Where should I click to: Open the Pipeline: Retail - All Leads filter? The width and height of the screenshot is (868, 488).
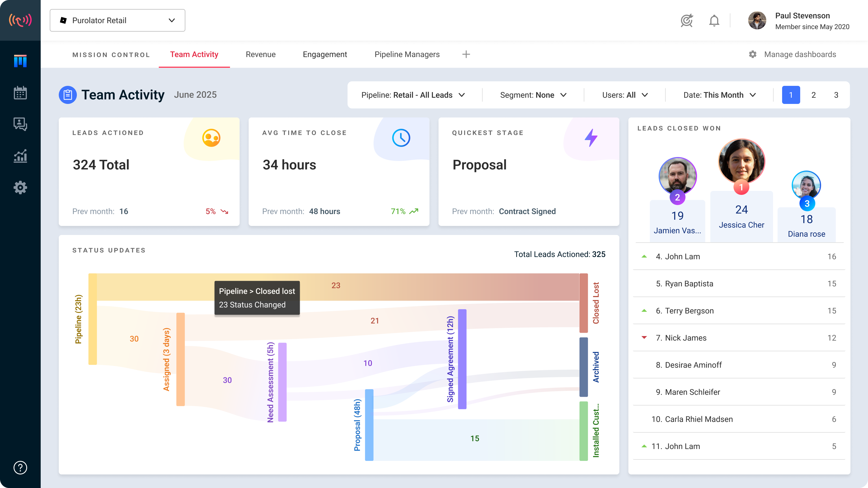413,95
